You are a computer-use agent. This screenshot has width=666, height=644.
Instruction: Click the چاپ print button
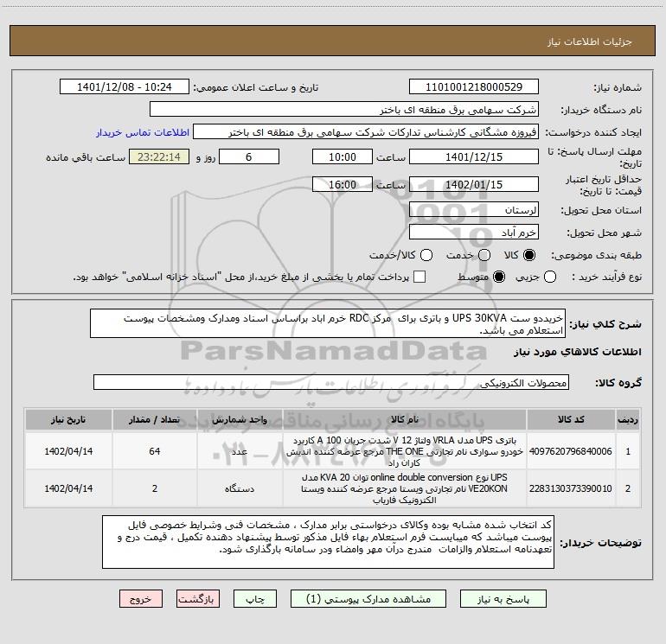[x=255, y=598]
